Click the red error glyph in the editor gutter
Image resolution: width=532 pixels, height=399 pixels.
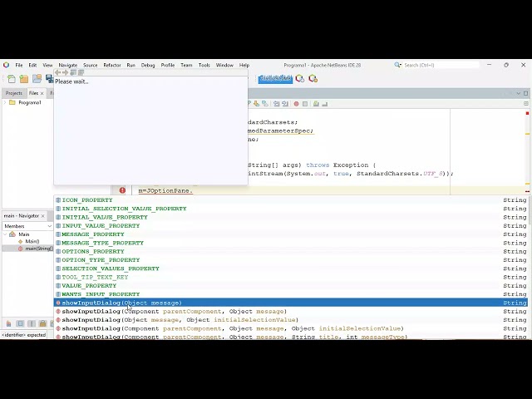click(x=122, y=190)
